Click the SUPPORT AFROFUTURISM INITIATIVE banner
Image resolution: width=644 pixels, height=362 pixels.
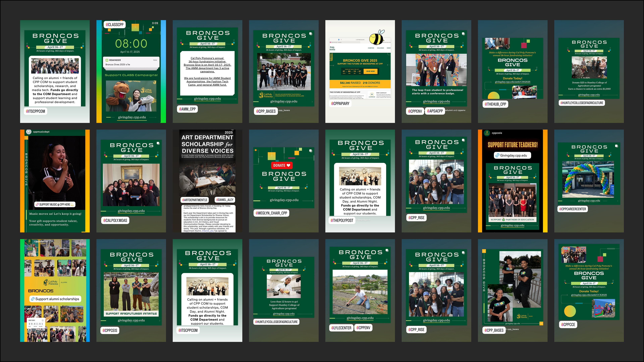[131, 314]
